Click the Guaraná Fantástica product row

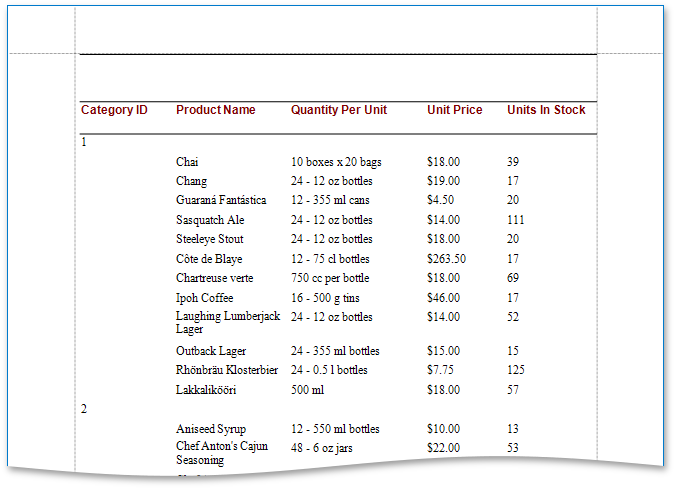221,200
